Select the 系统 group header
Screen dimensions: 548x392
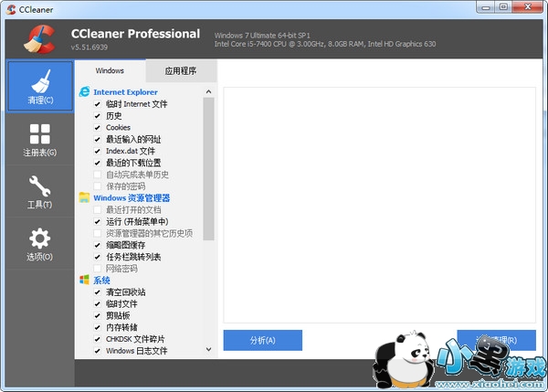pyautogui.click(x=101, y=281)
